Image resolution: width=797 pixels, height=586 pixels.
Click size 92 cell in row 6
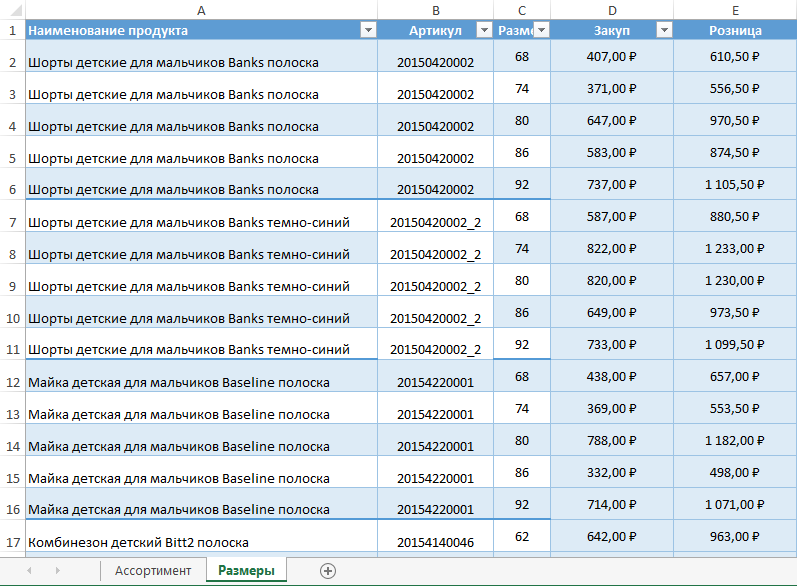(x=522, y=184)
